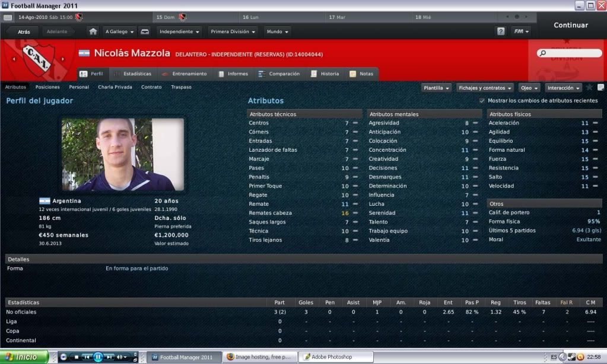Expand the Interacción dropdown
The image size is (607, 364).
(x=563, y=88)
